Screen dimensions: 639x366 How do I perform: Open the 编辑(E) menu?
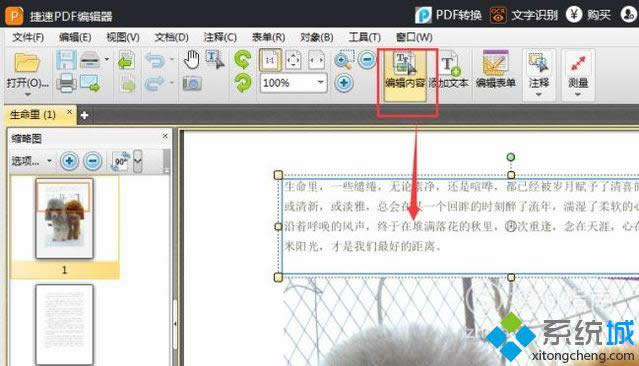click(75, 37)
